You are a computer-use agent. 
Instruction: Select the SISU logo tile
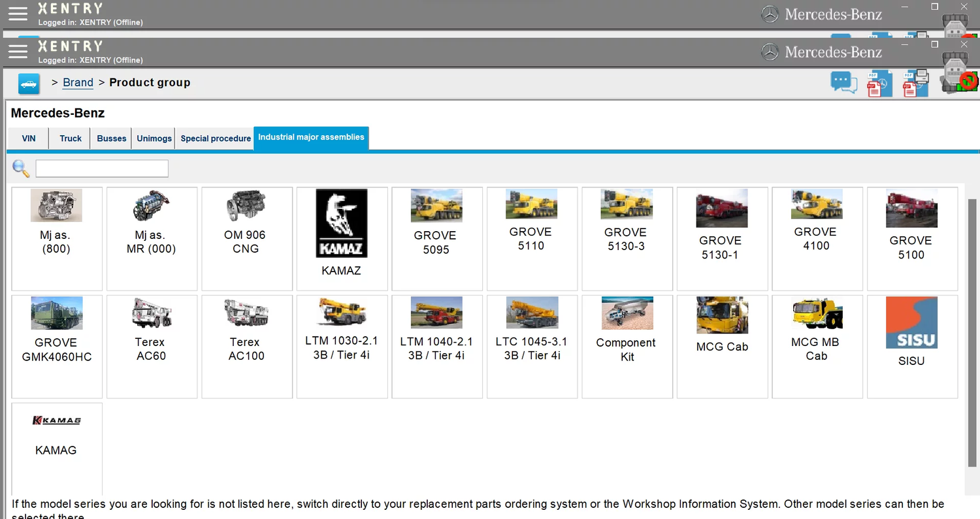pos(911,346)
